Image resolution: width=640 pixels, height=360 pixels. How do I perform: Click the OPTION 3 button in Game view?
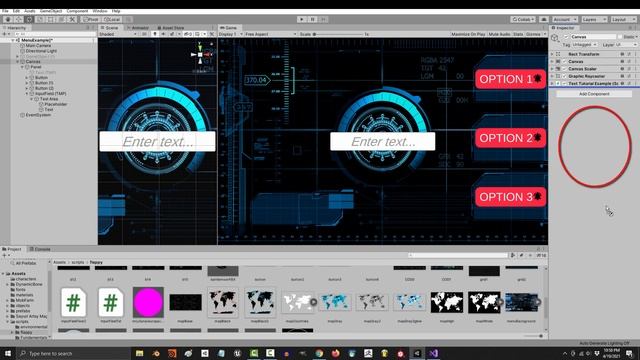click(x=510, y=197)
